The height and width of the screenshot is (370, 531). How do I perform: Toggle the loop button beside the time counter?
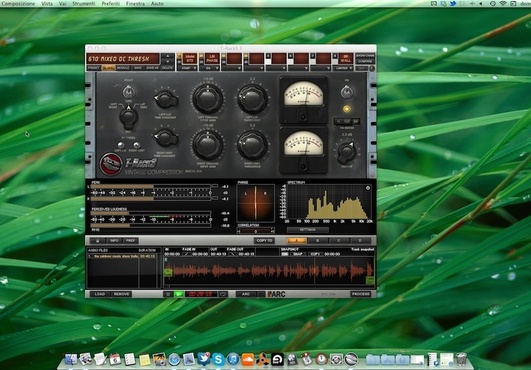[223, 294]
